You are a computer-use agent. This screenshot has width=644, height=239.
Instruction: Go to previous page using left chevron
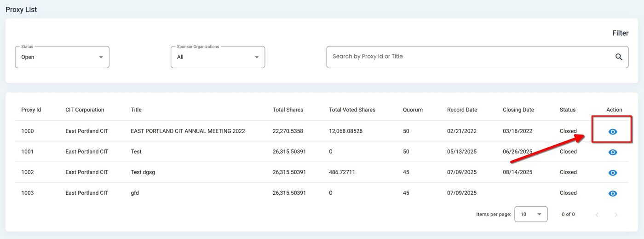pyautogui.click(x=597, y=215)
